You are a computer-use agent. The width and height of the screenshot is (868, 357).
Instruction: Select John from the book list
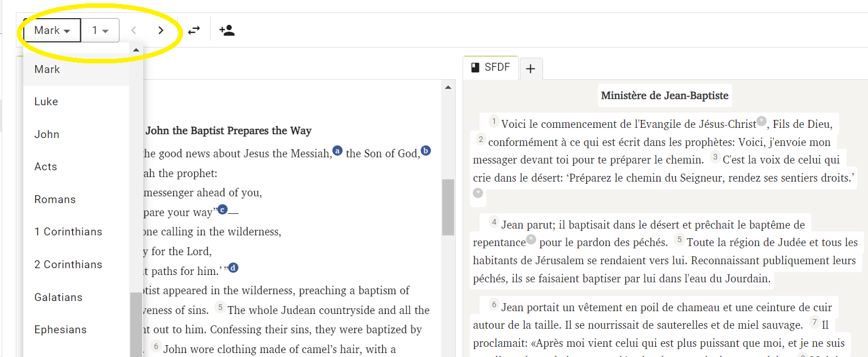[x=76, y=135]
